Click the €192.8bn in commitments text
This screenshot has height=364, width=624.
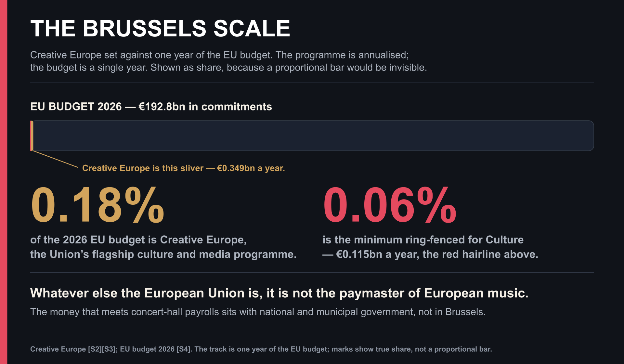(205, 107)
